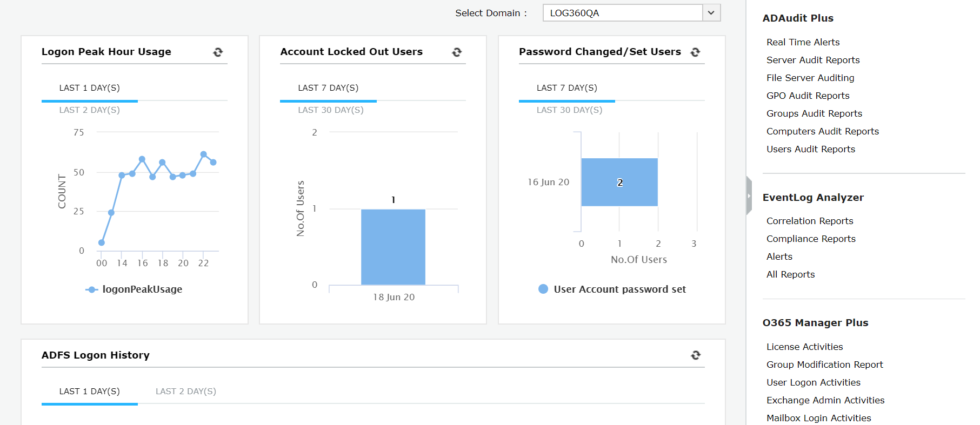Open Real Time Alerts link

[x=803, y=42]
